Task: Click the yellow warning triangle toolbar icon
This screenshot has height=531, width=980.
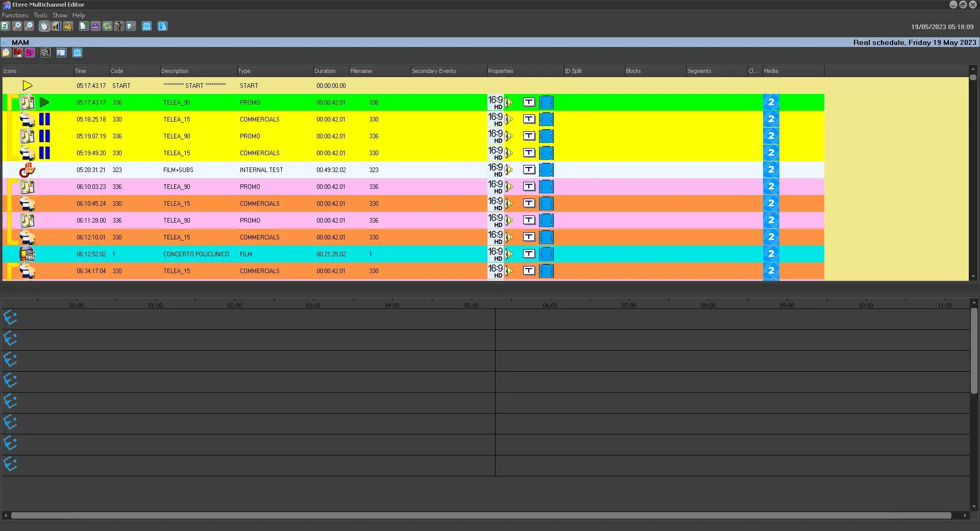Action: coord(68,26)
